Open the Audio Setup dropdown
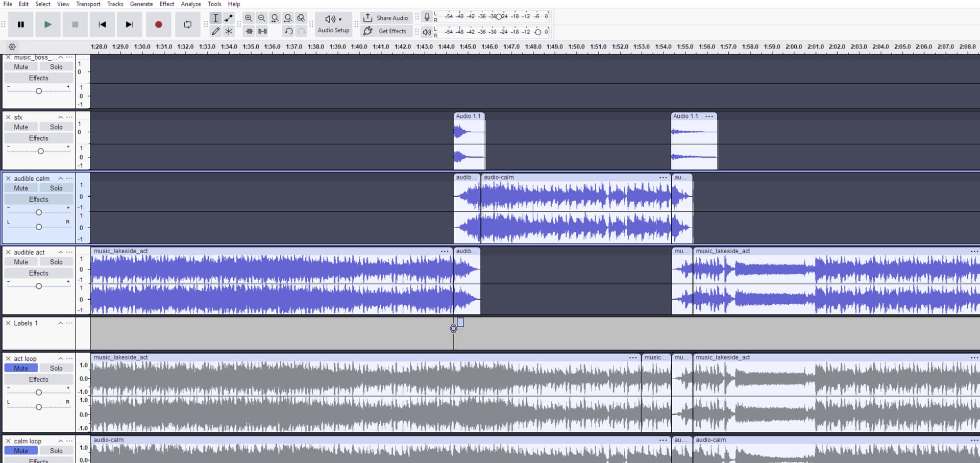 tap(333, 24)
